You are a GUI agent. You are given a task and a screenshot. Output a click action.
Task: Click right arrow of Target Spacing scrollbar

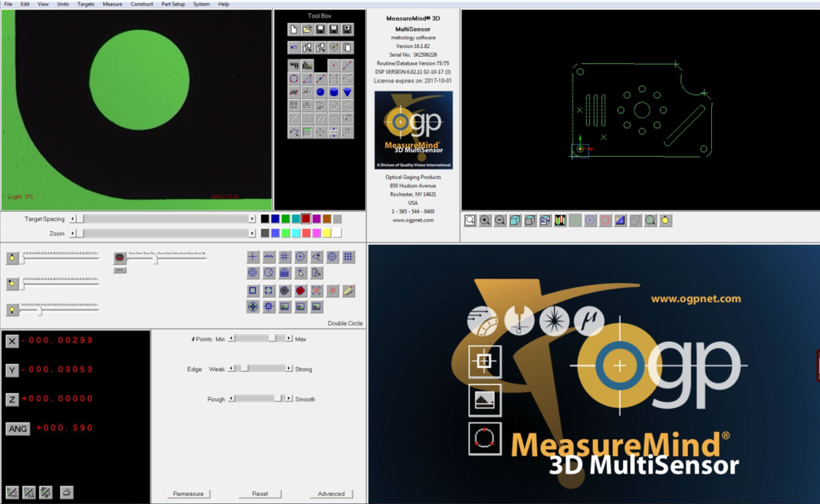252,218
